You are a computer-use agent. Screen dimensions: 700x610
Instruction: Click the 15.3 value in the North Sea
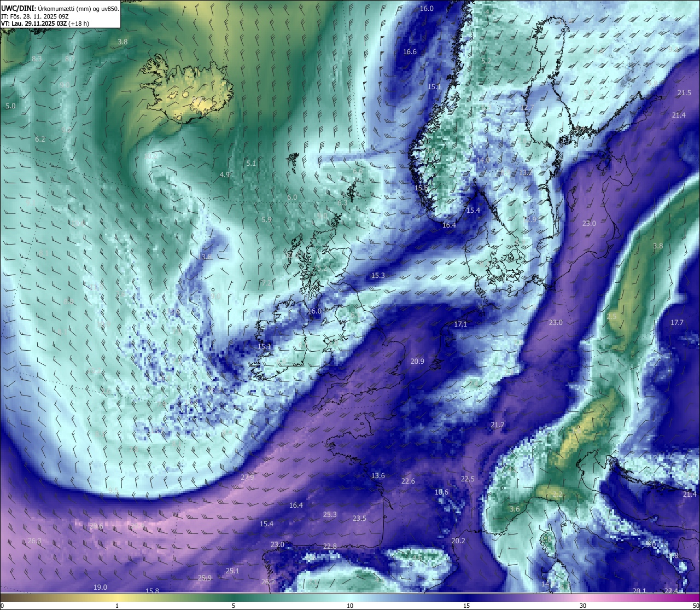click(x=378, y=276)
